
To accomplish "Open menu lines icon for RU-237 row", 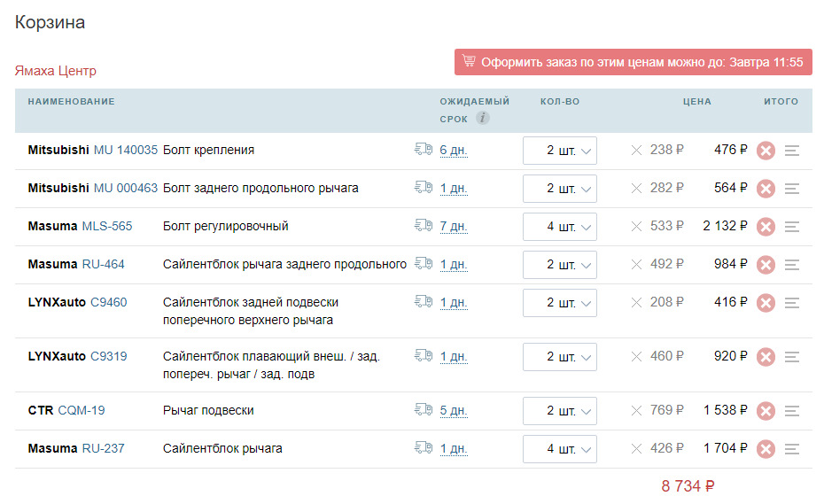I will pos(792,449).
